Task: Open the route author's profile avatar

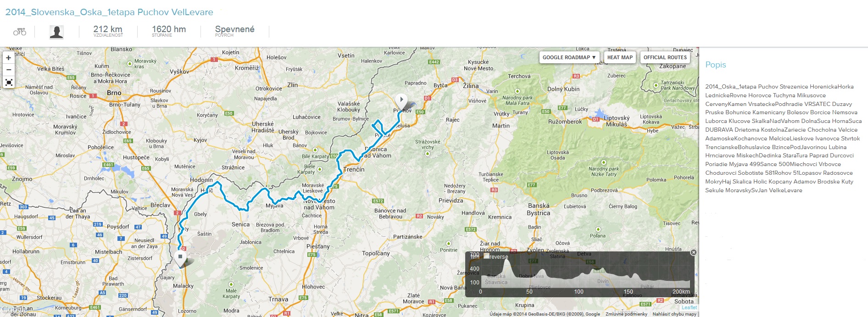Action: coord(56,32)
